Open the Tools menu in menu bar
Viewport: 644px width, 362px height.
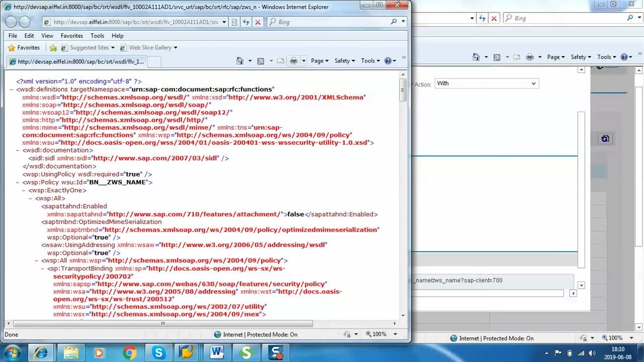click(97, 36)
